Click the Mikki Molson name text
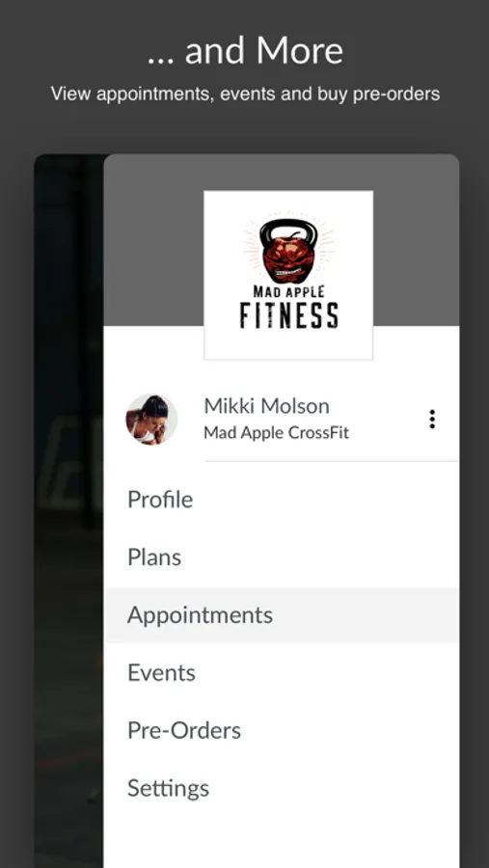The width and height of the screenshot is (489, 868). [266, 406]
